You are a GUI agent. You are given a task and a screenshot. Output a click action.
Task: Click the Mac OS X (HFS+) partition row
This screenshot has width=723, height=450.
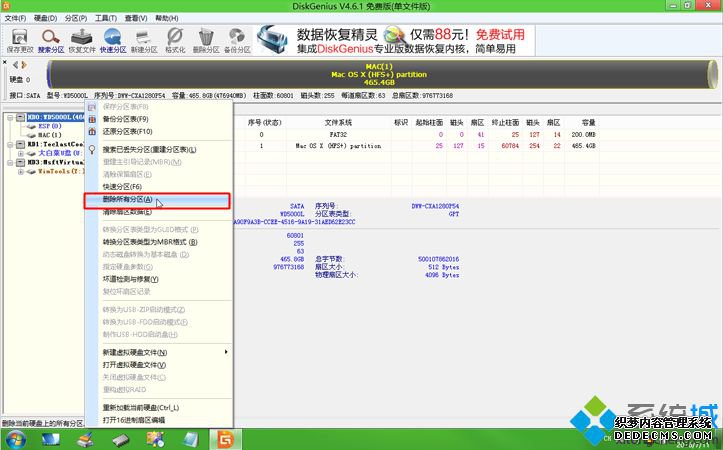[x=415, y=146]
